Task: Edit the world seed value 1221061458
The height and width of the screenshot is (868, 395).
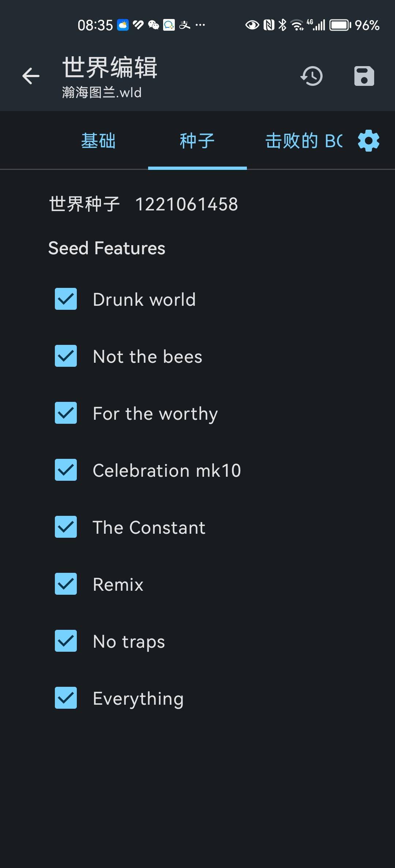Action: pos(187,204)
